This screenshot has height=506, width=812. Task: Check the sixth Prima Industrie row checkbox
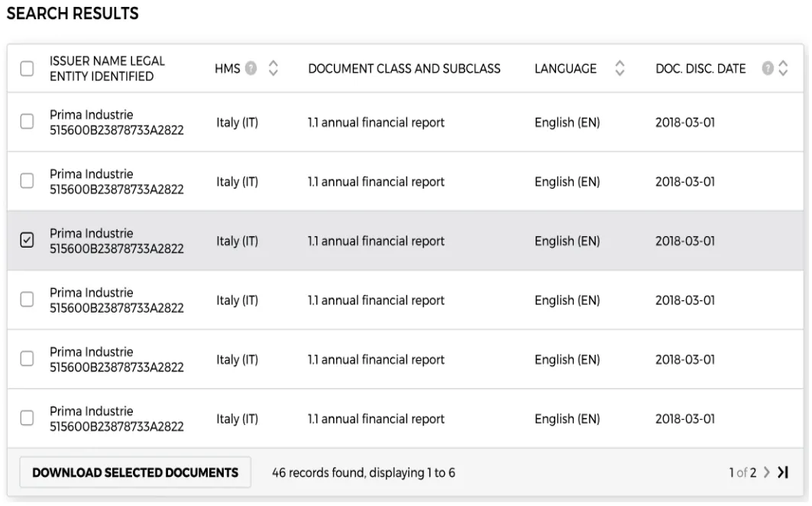pyautogui.click(x=27, y=418)
